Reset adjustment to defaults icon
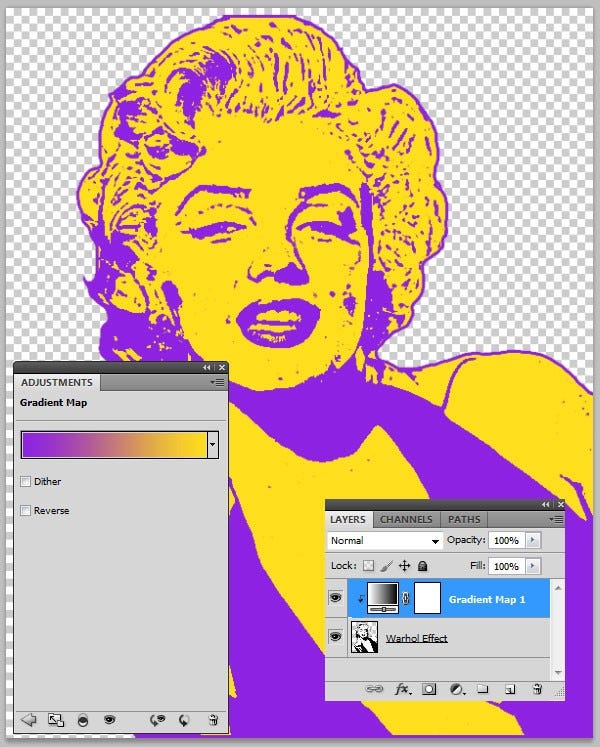 (x=183, y=720)
